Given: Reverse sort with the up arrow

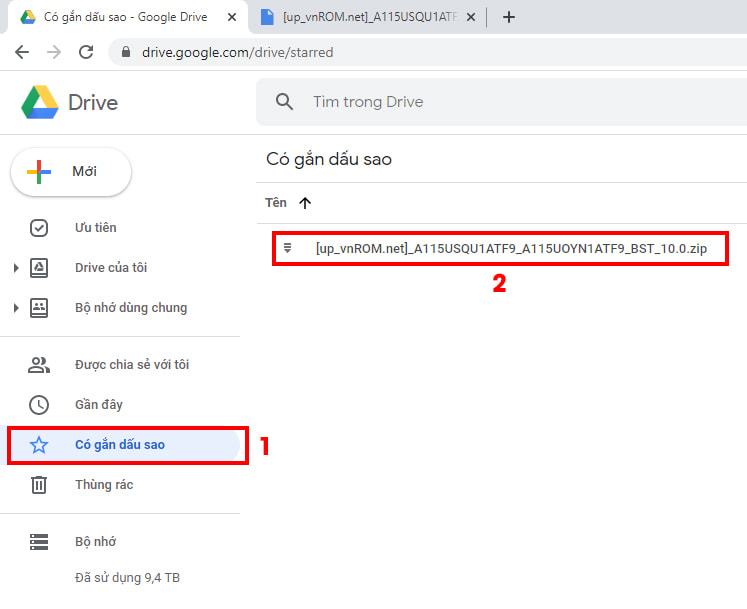Looking at the screenshot, I should (x=305, y=203).
